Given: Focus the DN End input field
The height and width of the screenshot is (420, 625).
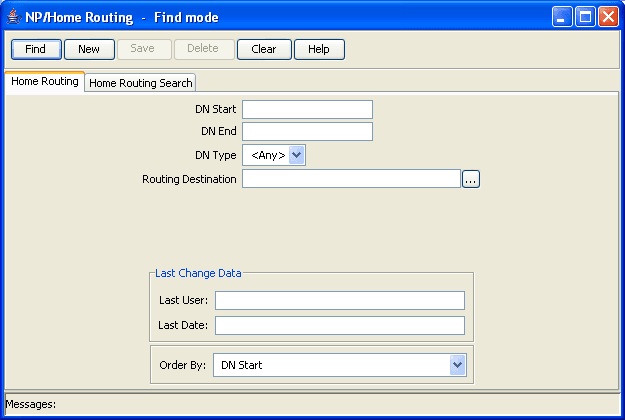Looking at the screenshot, I should click(x=307, y=131).
